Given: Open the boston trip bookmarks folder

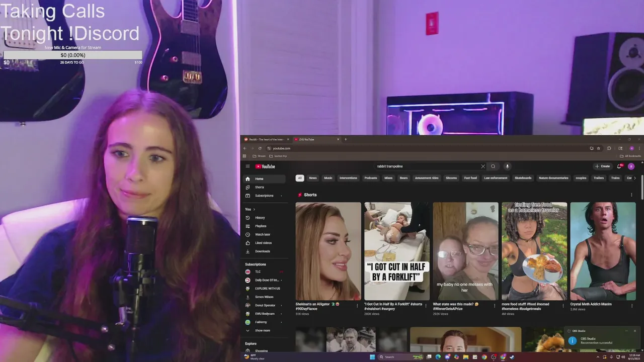Looking at the screenshot, I should pos(278,156).
